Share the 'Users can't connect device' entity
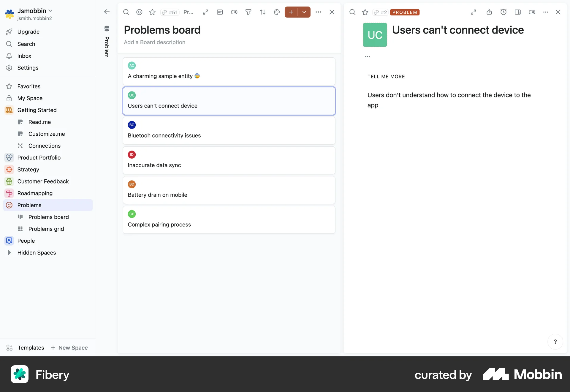This screenshot has width=570, height=392. pos(489,12)
